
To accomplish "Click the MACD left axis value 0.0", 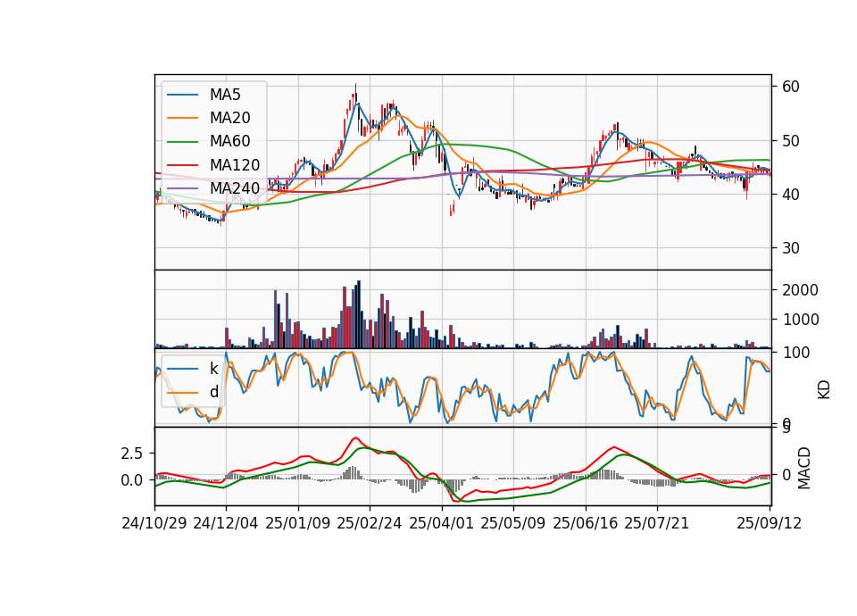I will pyautogui.click(x=131, y=480).
